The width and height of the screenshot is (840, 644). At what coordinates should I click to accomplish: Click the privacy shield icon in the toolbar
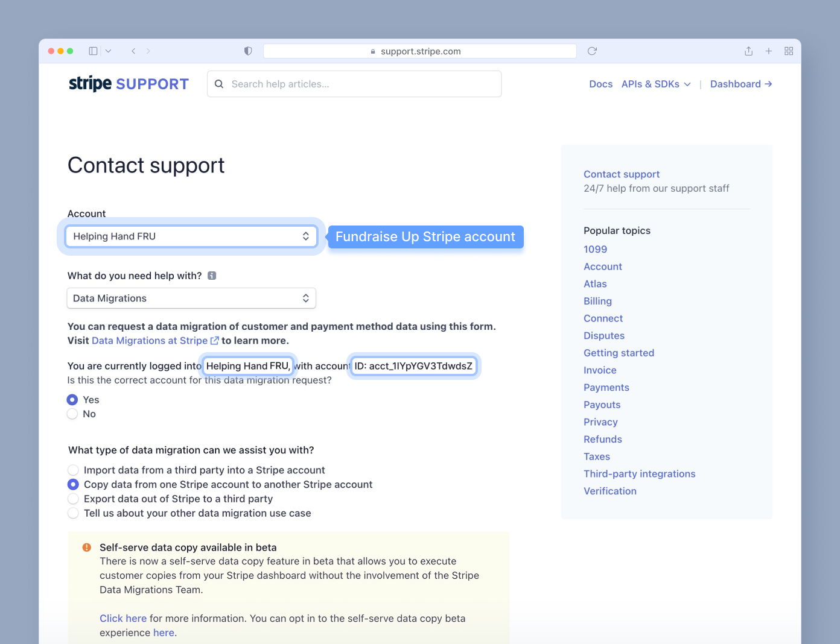click(x=247, y=51)
